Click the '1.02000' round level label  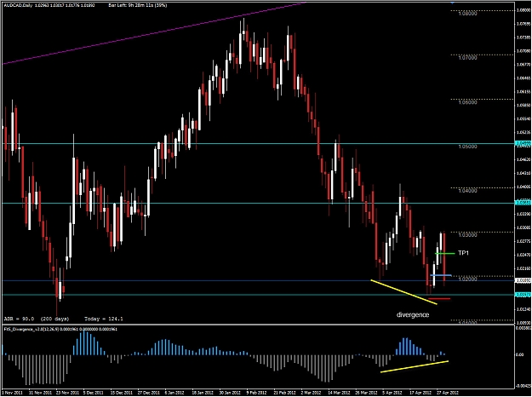[467, 279]
